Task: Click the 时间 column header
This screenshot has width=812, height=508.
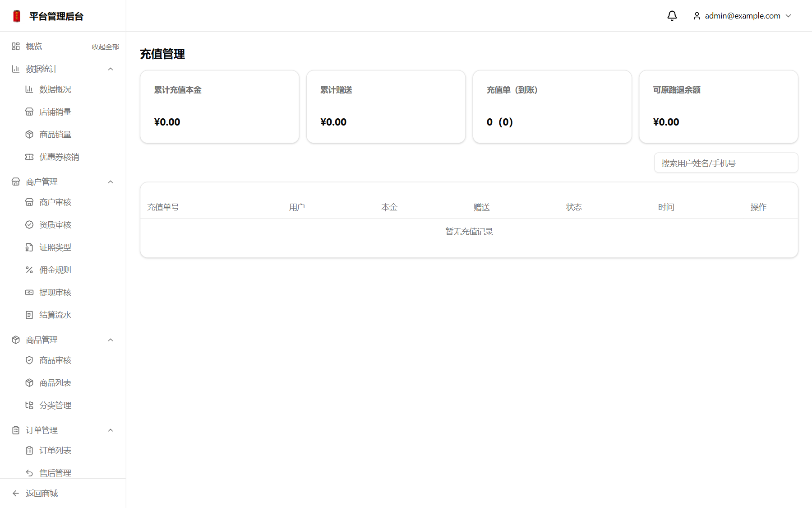Action: [666, 207]
